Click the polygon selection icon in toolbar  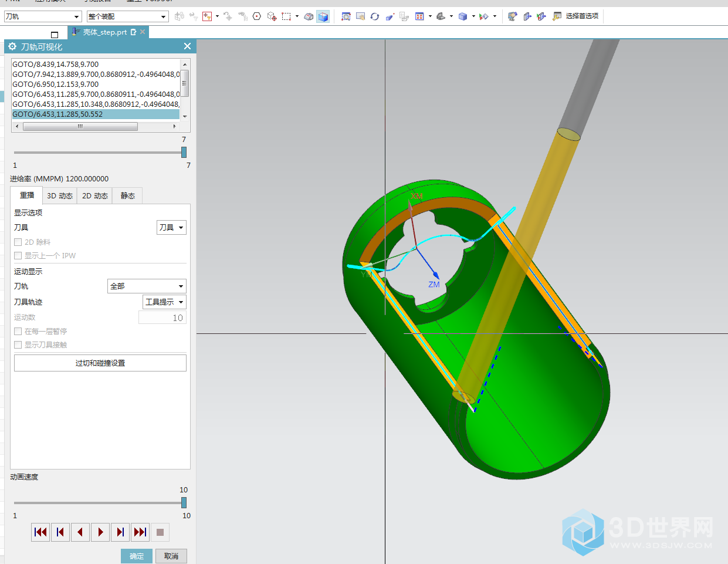[x=257, y=16]
